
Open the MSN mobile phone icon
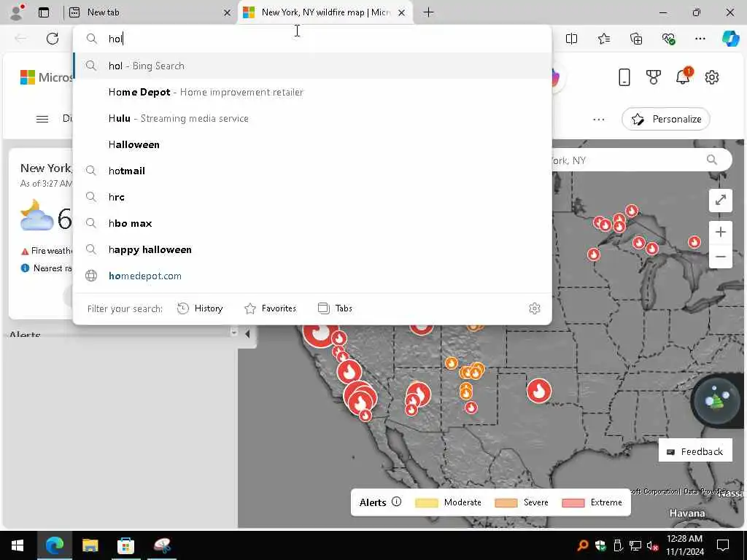pos(624,77)
